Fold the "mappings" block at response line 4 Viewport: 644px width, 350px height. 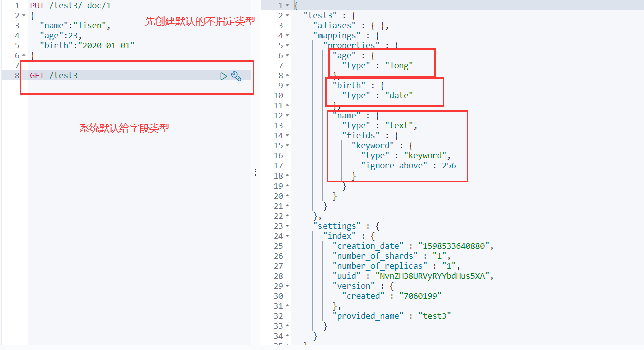tap(287, 36)
